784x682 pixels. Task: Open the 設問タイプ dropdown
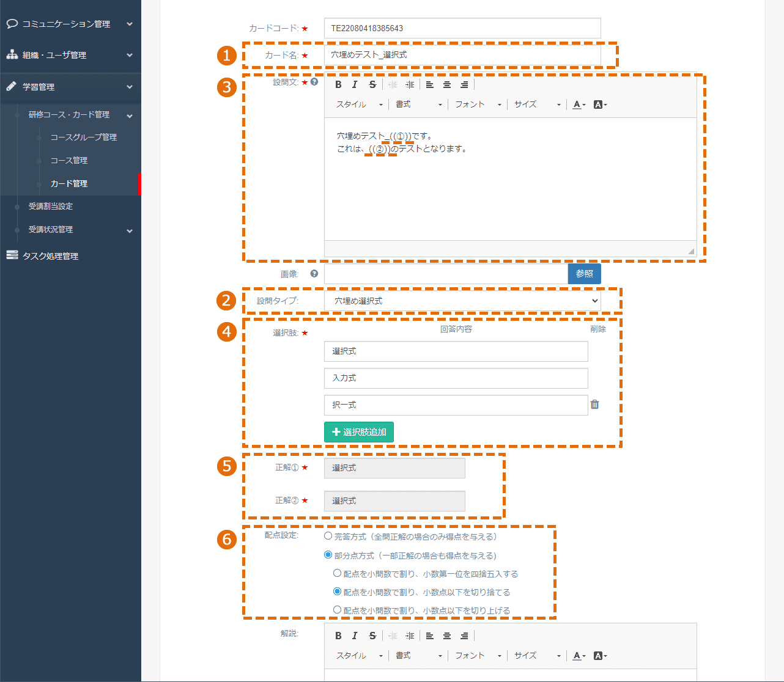pos(462,301)
